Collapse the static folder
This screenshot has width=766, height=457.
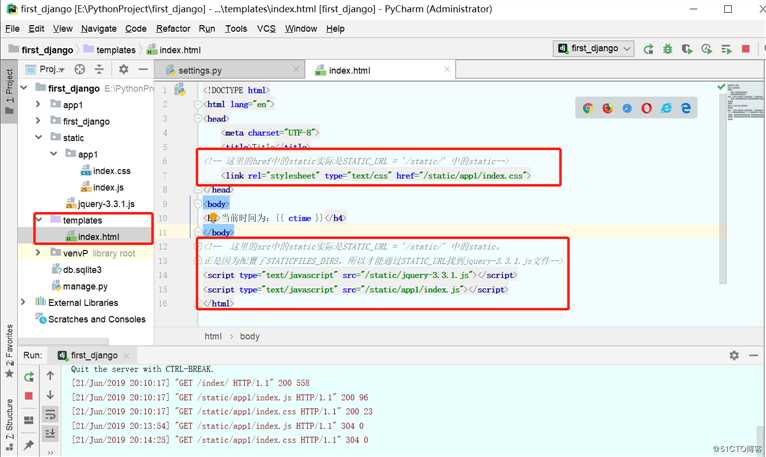point(39,137)
